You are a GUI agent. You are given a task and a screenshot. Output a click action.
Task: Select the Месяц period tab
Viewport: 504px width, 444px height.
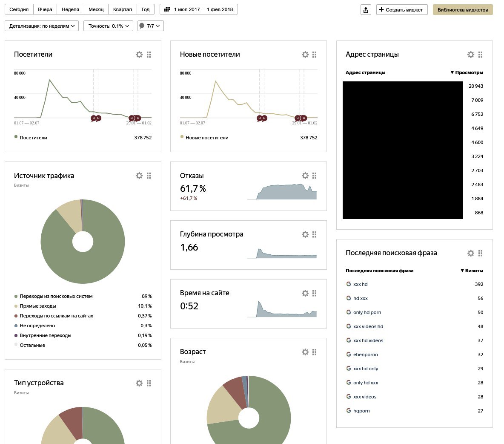[x=96, y=9]
